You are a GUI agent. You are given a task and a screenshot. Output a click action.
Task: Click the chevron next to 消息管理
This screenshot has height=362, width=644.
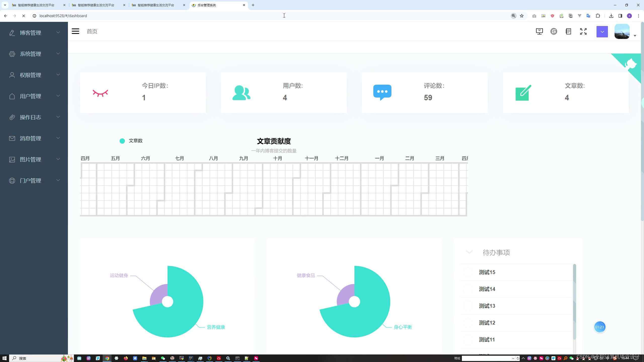58,138
